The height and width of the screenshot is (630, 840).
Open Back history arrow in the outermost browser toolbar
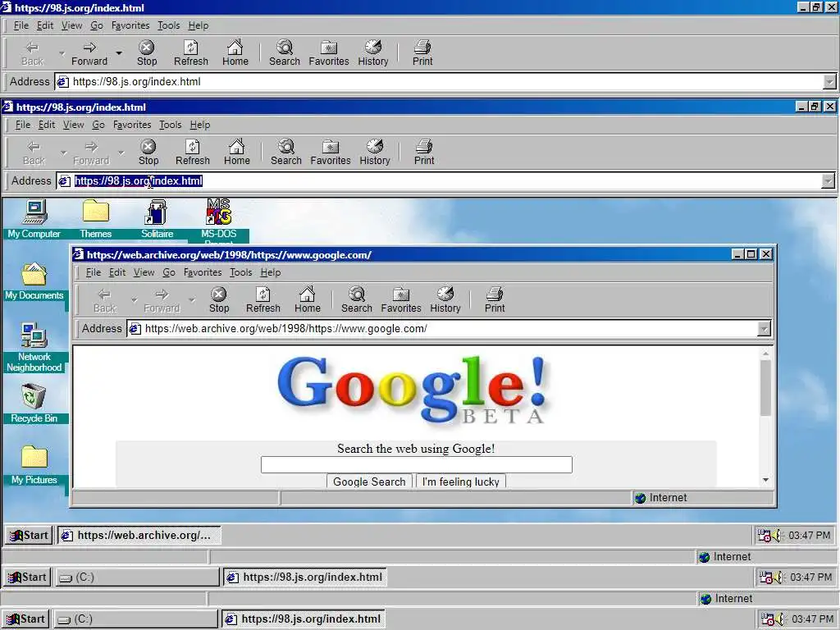(62, 53)
